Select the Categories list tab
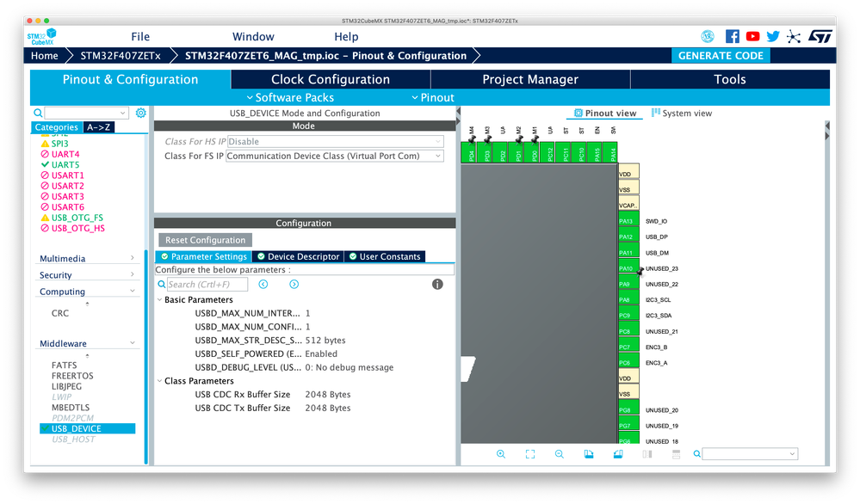860x504 pixels. pos(57,127)
